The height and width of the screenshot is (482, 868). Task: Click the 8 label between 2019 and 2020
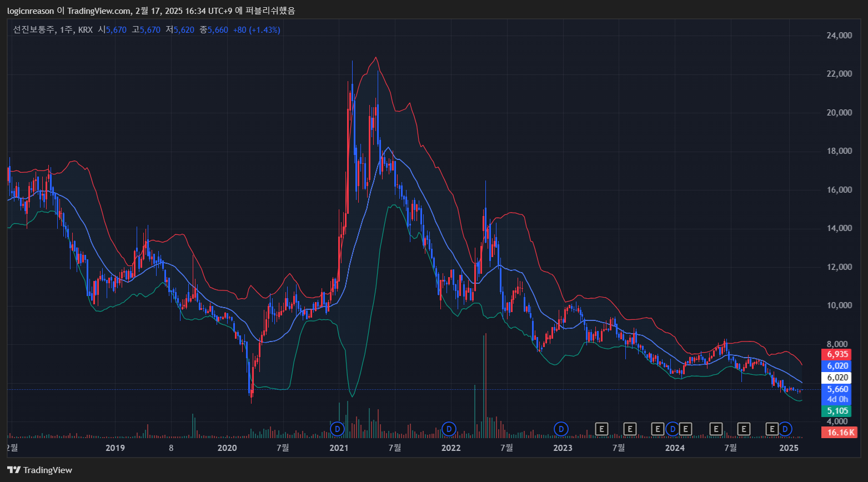click(171, 448)
